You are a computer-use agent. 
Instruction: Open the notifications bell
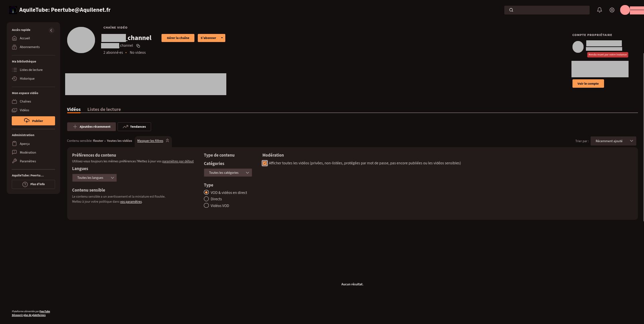599,10
